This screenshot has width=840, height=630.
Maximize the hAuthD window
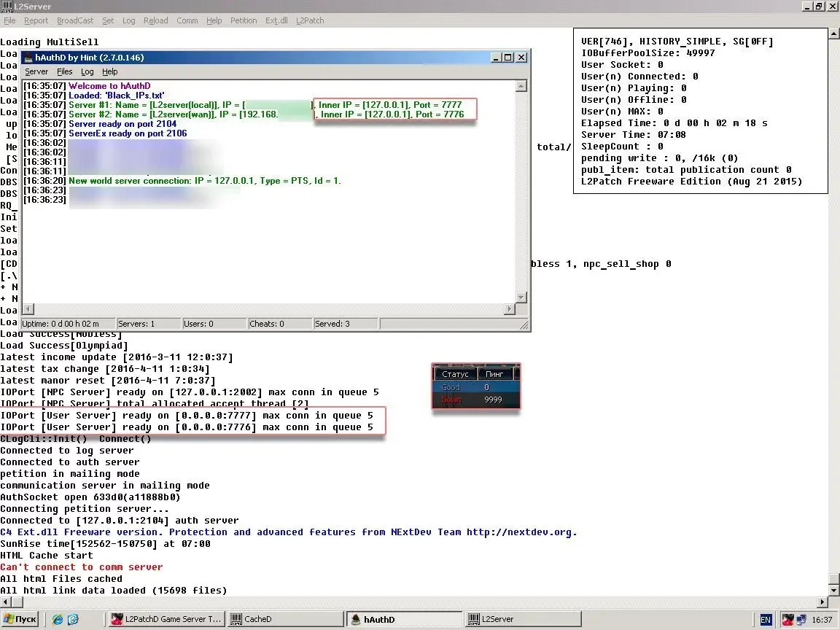pyautogui.click(x=508, y=58)
